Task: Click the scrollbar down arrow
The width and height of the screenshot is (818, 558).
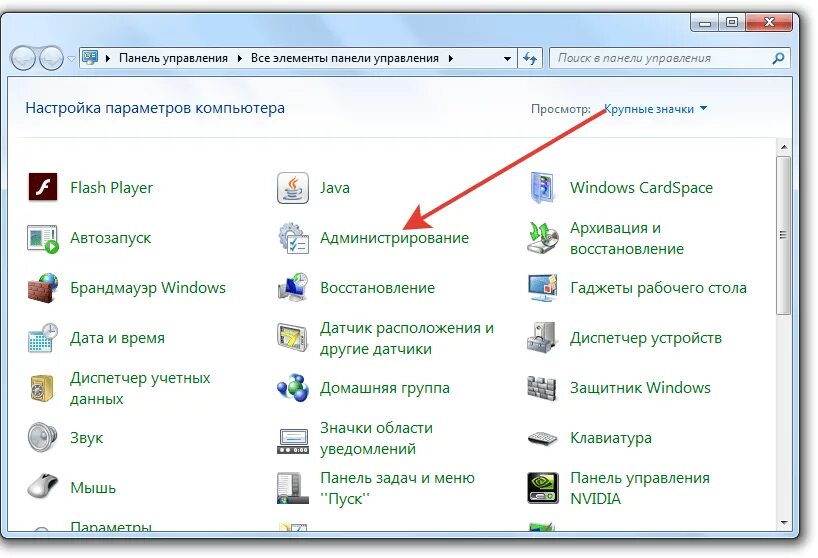Action: point(784,523)
